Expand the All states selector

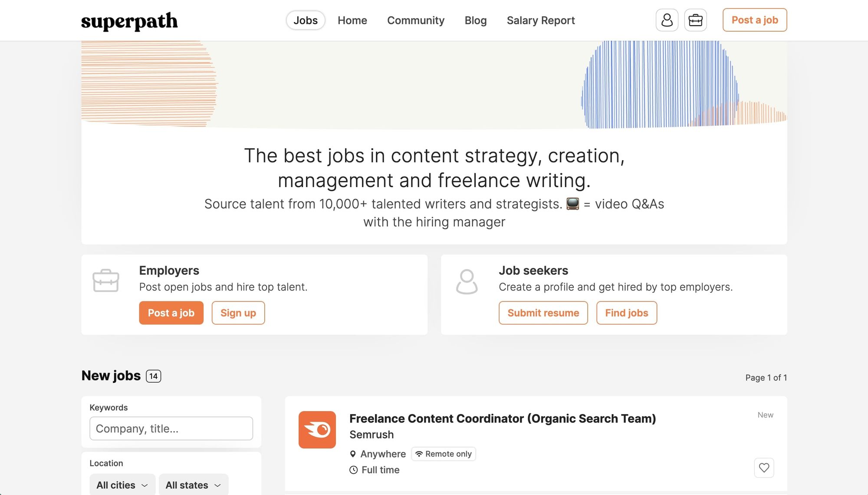193,485
